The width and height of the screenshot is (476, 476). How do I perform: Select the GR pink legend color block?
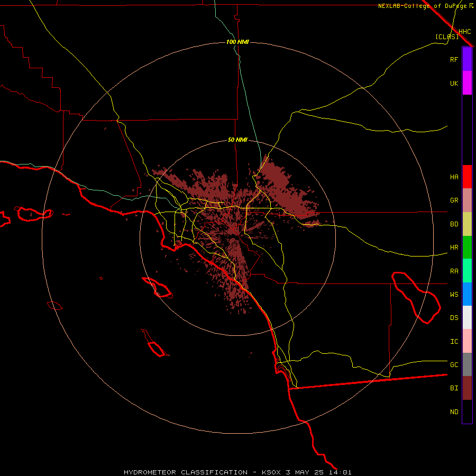[x=467, y=200]
